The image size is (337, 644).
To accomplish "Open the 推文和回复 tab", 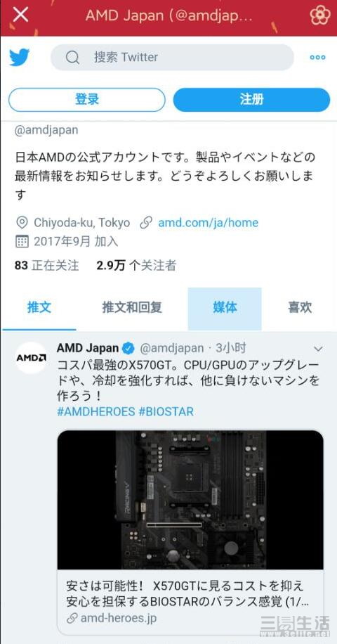I will (132, 308).
